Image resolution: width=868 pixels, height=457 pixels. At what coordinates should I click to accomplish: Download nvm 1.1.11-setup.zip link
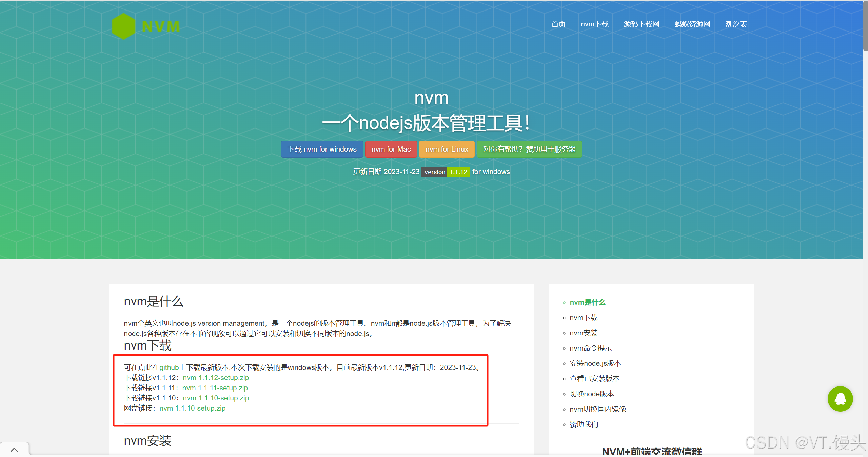pos(215,388)
